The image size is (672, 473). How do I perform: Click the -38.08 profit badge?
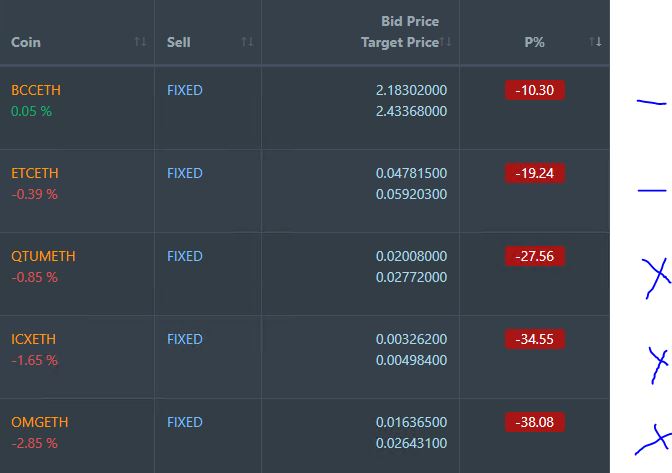[x=535, y=422]
